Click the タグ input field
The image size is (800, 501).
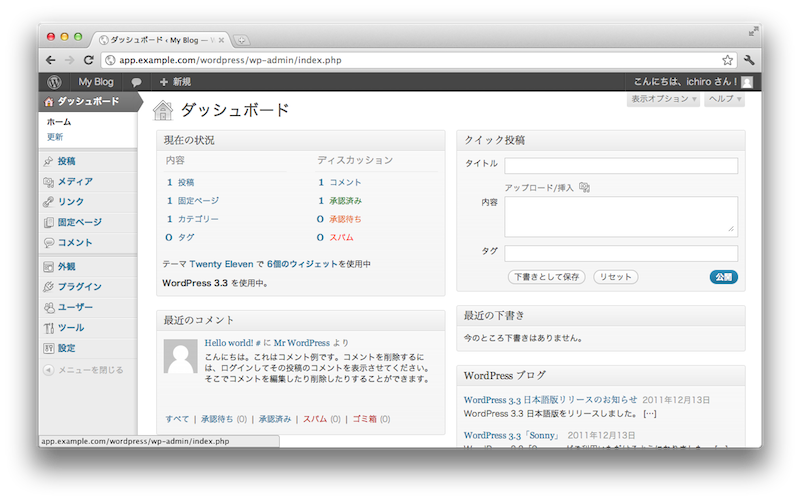[621, 254]
